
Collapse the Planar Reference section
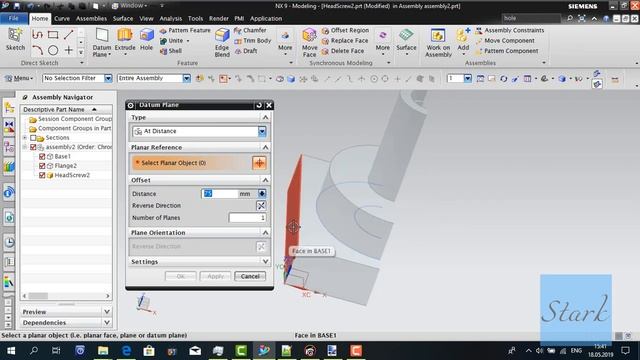tap(265, 147)
